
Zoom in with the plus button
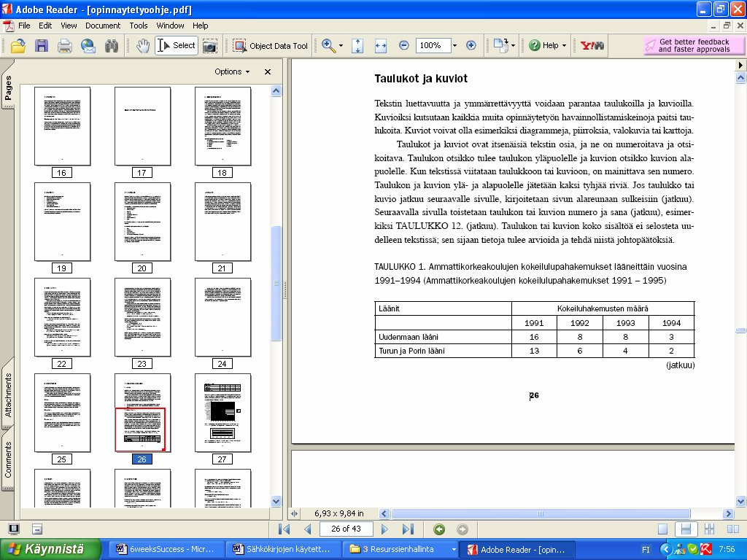pos(471,46)
